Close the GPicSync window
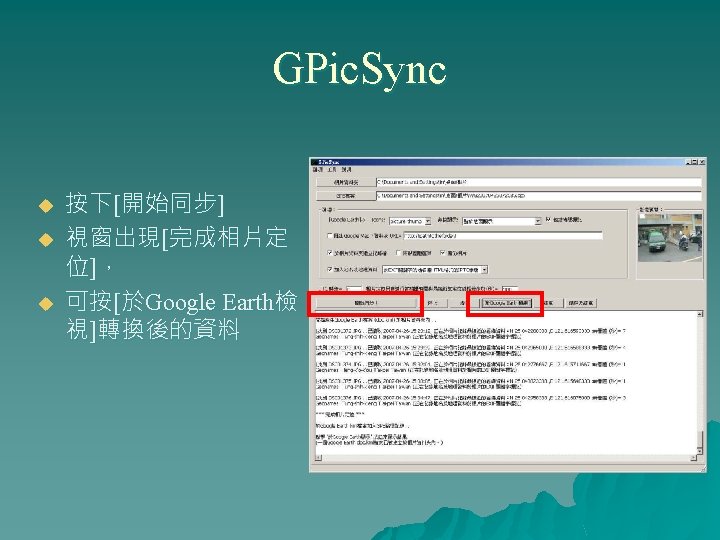The image size is (720, 540). pos(702,162)
